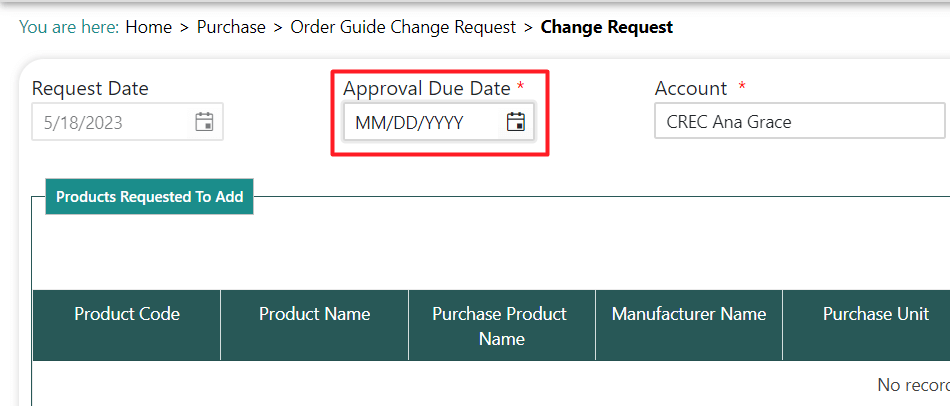Click the Change Request breadcrumb item
This screenshot has height=406, width=950.
[607, 27]
